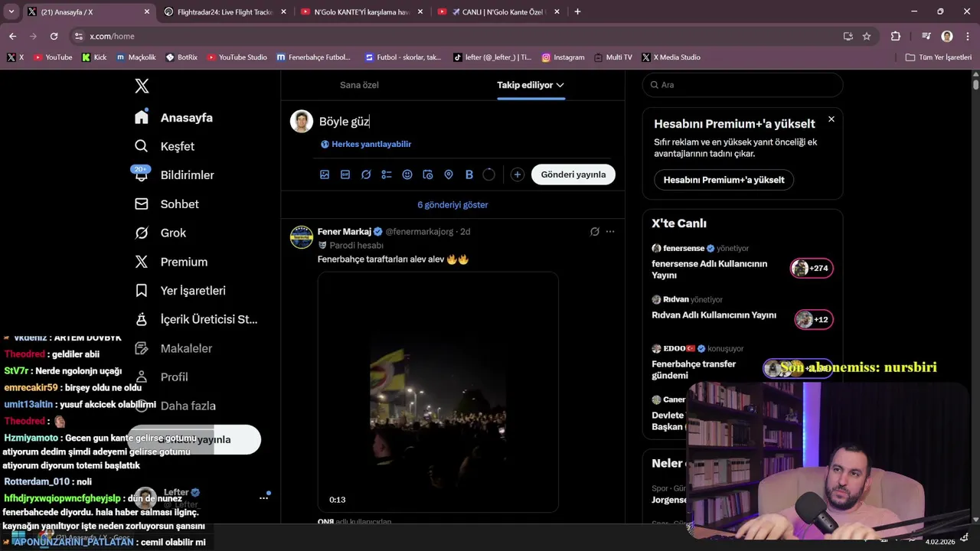980x551 pixels.
Task: Join fenersense live broadcast
Action: tap(812, 268)
